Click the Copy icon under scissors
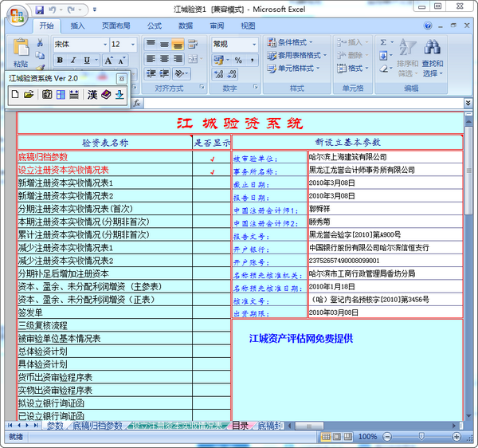This screenshot has width=478, height=448. point(40,56)
